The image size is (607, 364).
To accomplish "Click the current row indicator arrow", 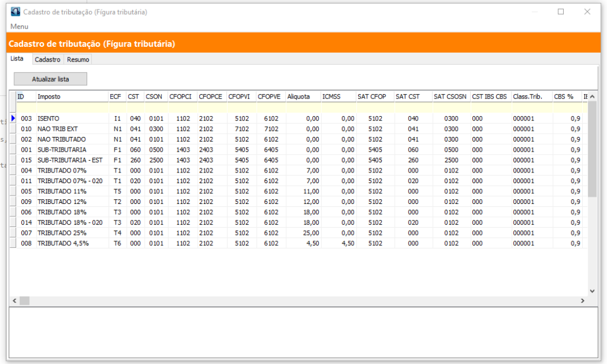I will pyautogui.click(x=12, y=119).
